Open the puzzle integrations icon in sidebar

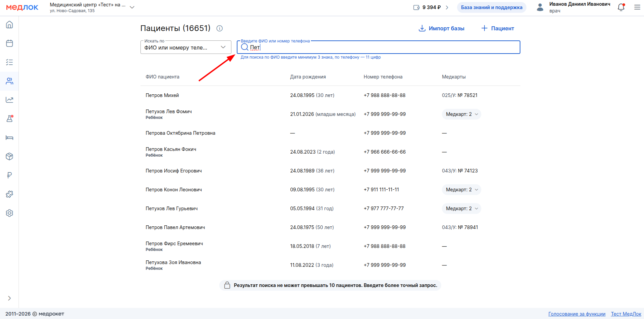(x=9, y=194)
